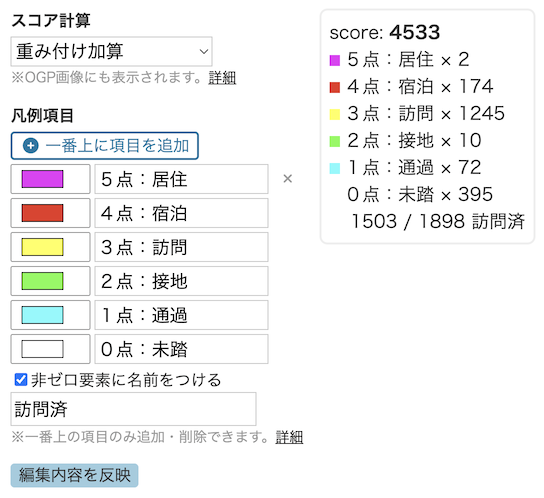Click the 0点:未踏 × 395 legend row

point(420,195)
